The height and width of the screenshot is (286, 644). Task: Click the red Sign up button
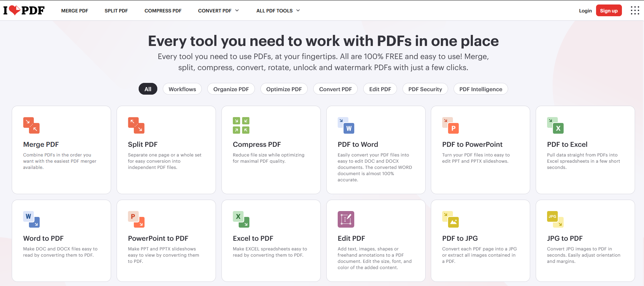(x=609, y=10)
